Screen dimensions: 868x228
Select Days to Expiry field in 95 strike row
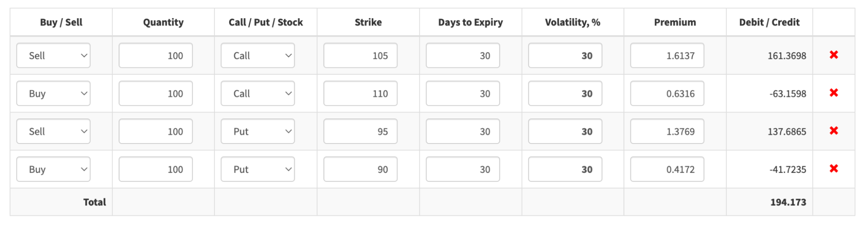[462, 131]
